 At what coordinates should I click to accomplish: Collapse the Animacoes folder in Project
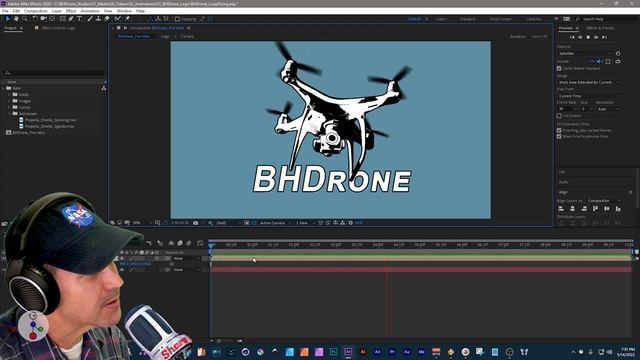9,113
